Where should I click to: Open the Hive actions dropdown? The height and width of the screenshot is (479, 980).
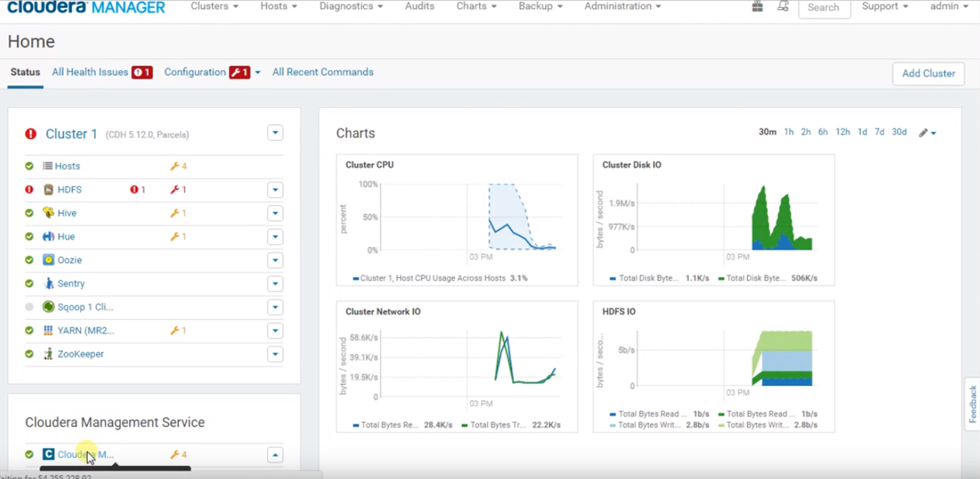[x=275, y=213]
